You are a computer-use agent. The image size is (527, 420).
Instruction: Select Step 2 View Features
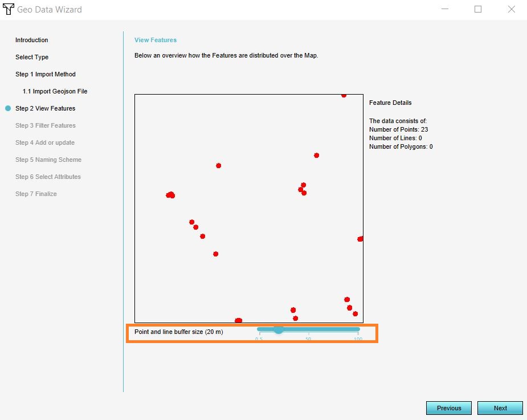[46, 108]
